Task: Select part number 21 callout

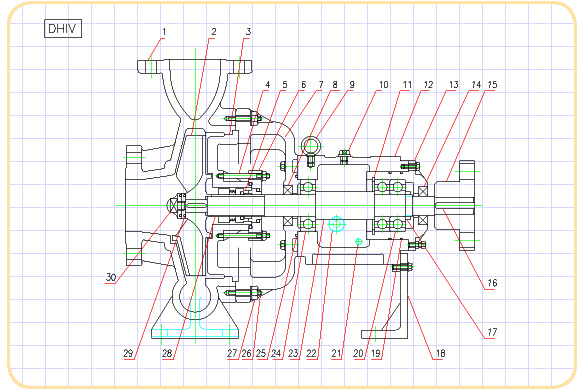Action: tap(336, 353)
